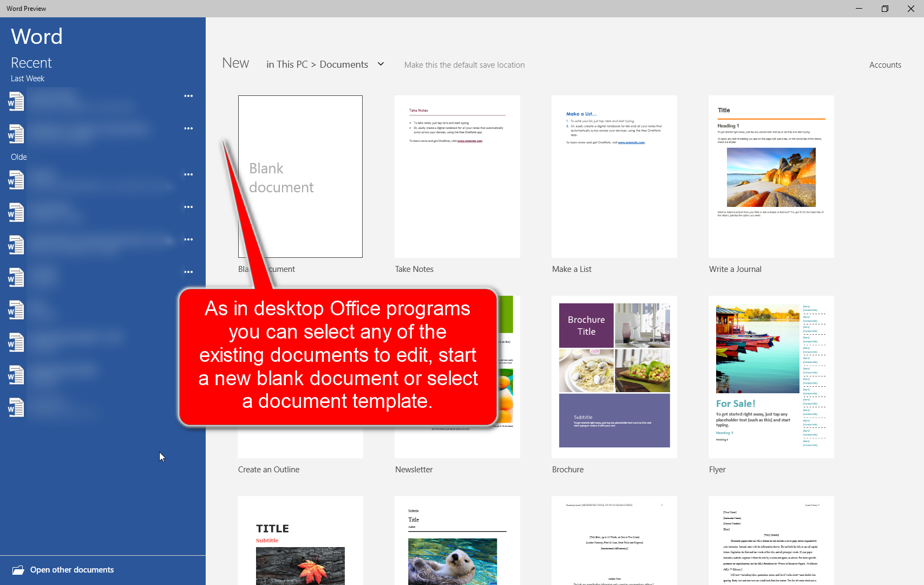Click the 'Take Notes' label
The image size is (924, 585).
tap(414, 269)
